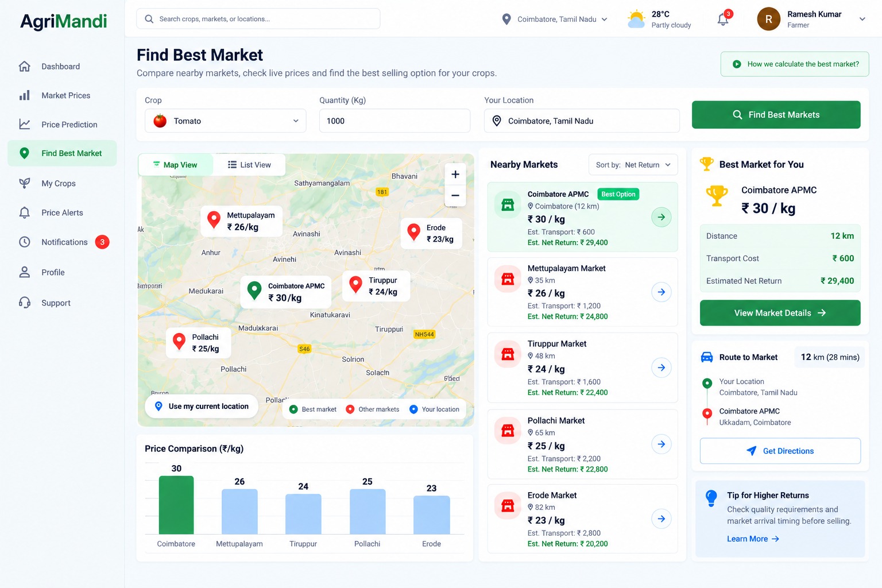Zoom out the map with minus button

click(x=455, y=196)
